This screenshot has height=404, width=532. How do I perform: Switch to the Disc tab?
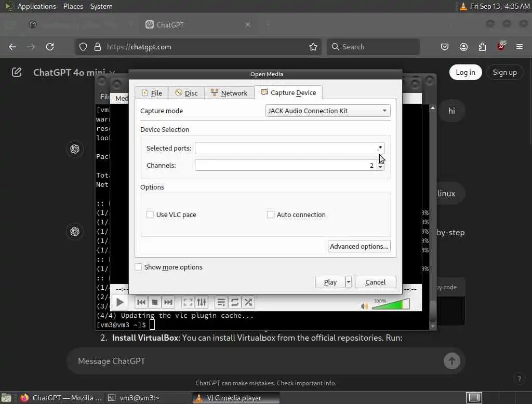pos(187,93)
